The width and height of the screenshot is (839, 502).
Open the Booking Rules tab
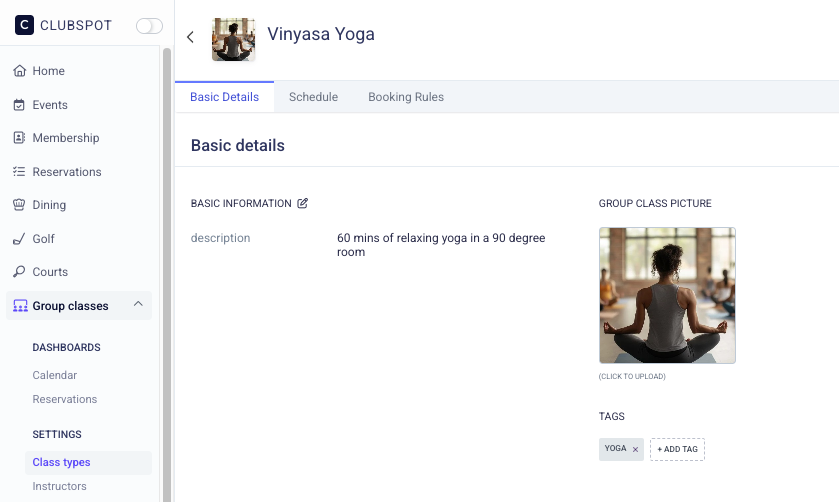(405, 97)
